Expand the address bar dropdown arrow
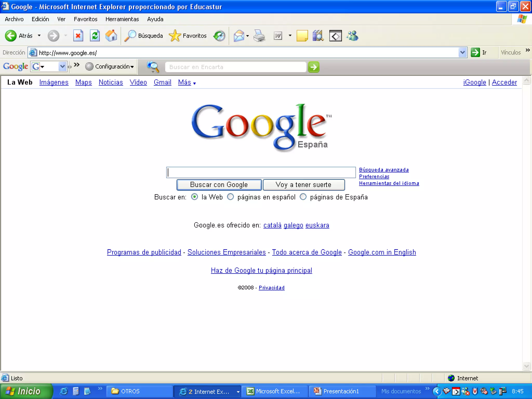The image size is (532, 399). pos(462,52)
